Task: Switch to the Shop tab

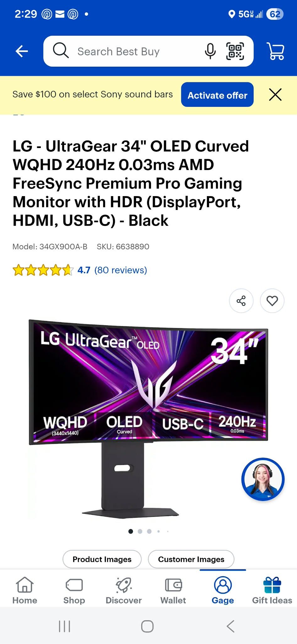Action: pyautogui.click(x=74, y=590)
